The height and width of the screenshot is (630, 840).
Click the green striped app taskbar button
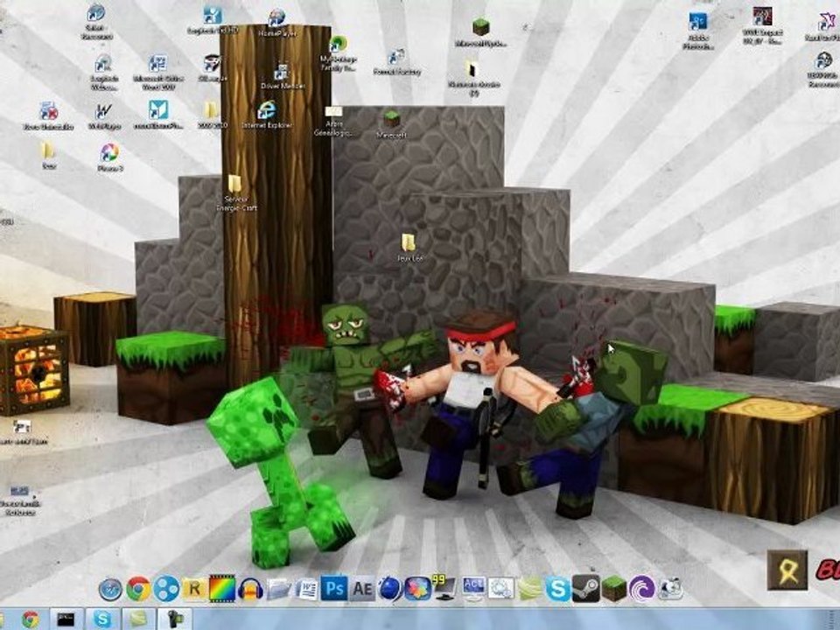click(x=137, y=619)
